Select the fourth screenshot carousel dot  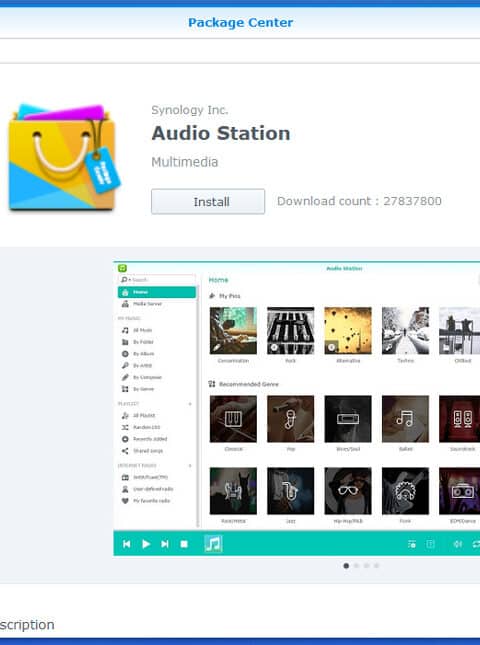(377, 566)
